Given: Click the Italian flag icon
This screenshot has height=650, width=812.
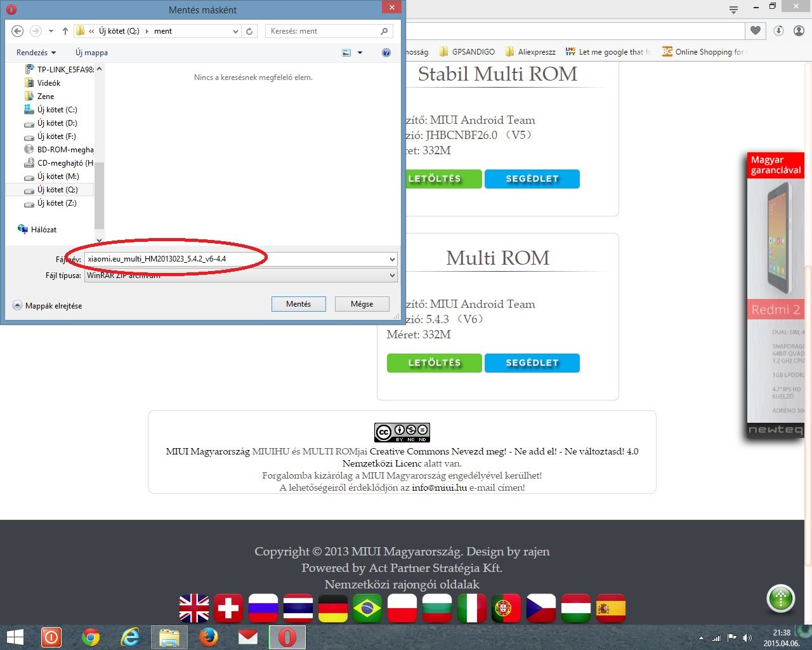Looking at the screenshot, I should point(471,608).
